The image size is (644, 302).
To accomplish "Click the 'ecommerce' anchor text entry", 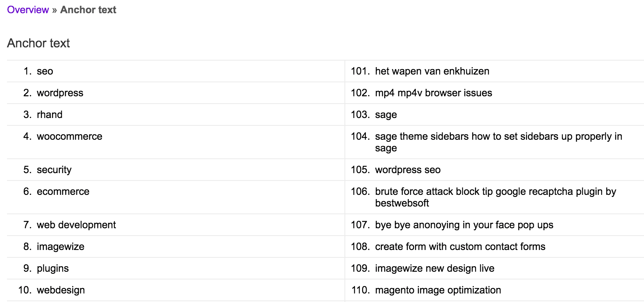I will coord(63,191).
